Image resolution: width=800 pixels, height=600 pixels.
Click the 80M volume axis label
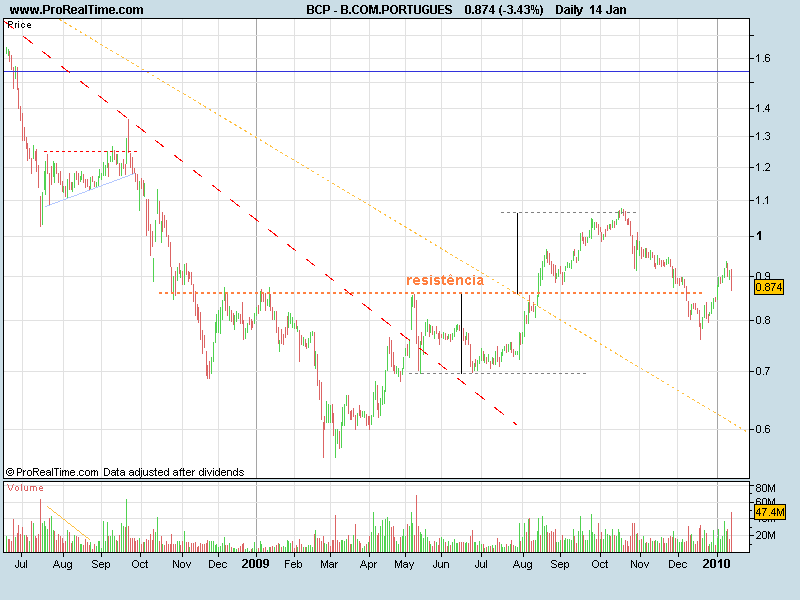tap(765, 488)
